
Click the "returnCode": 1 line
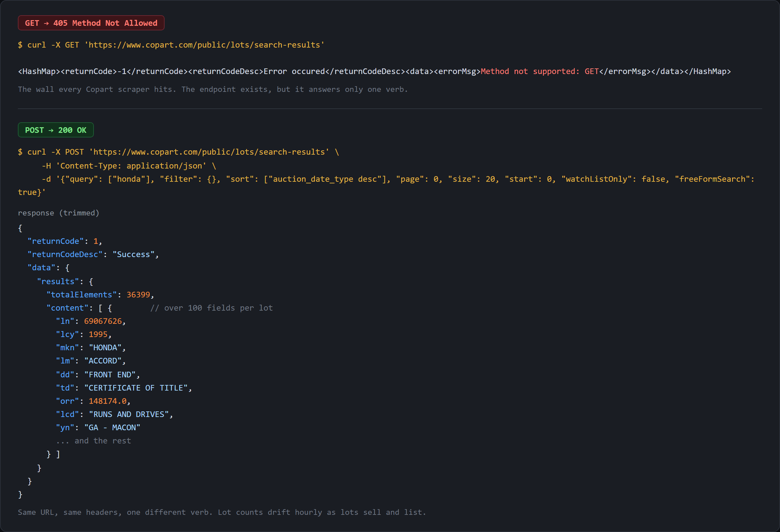click(x=65, y=241)
